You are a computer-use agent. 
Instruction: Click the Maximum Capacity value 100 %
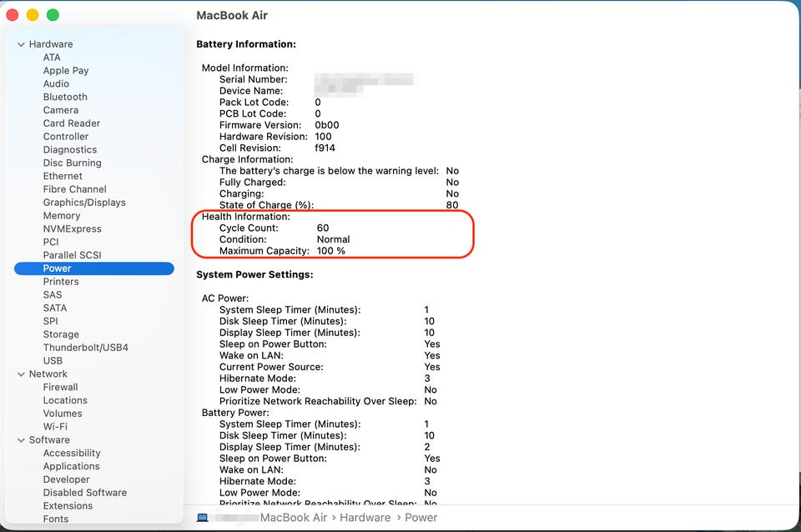coord(330,251)
